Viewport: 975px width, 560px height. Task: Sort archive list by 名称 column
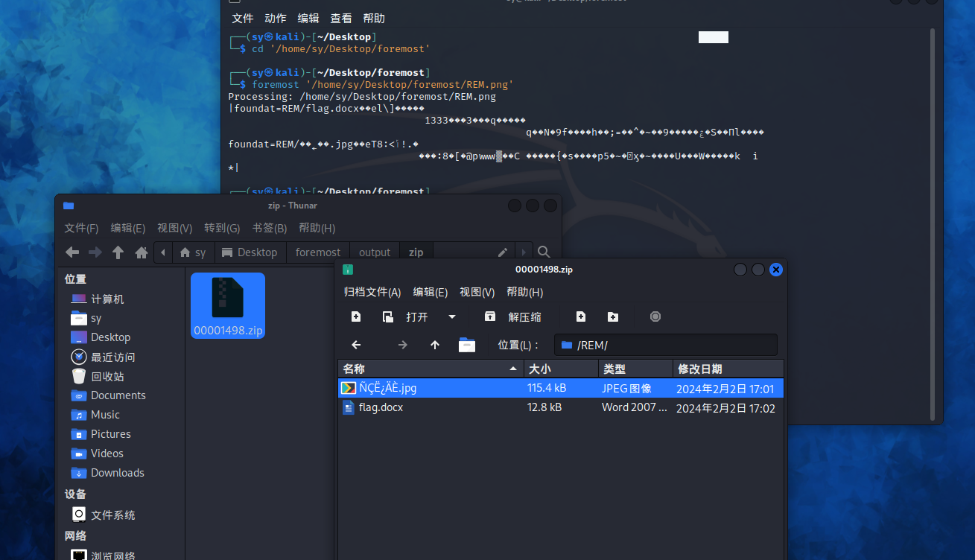coord(431,369)
